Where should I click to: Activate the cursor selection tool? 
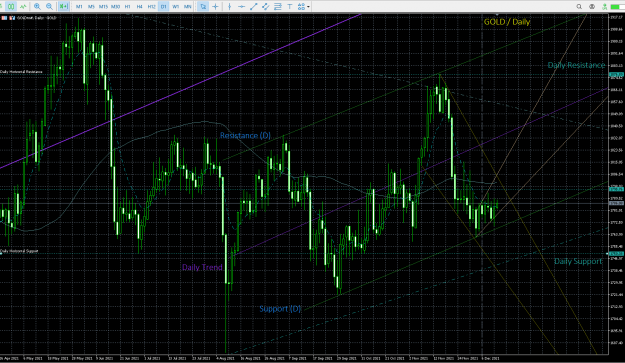[x=203, y=6]
